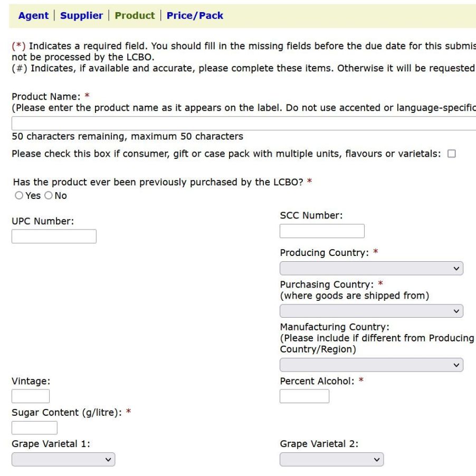Check the multiple units pack checkbox
This screenshot has width=476, height=476.
tap(451, 154)
